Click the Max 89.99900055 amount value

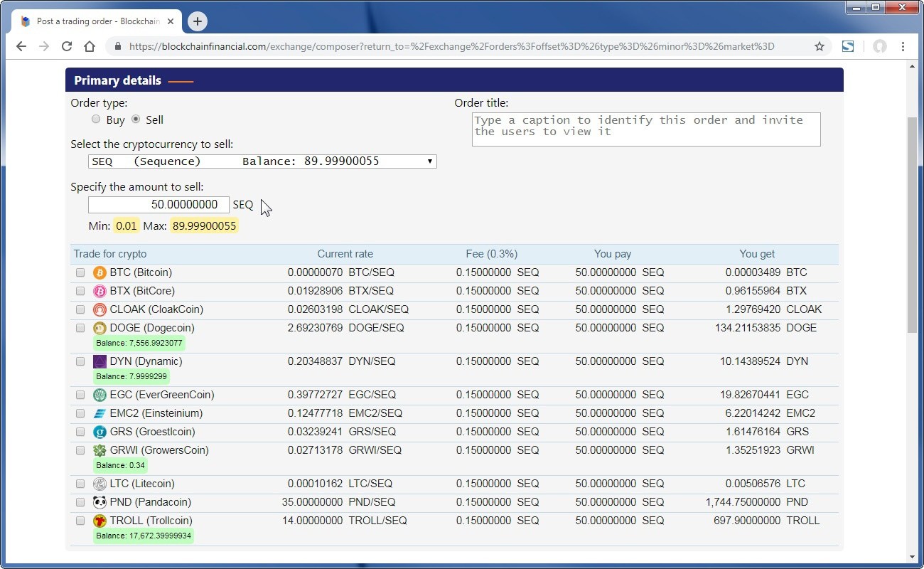coord(204,226)
